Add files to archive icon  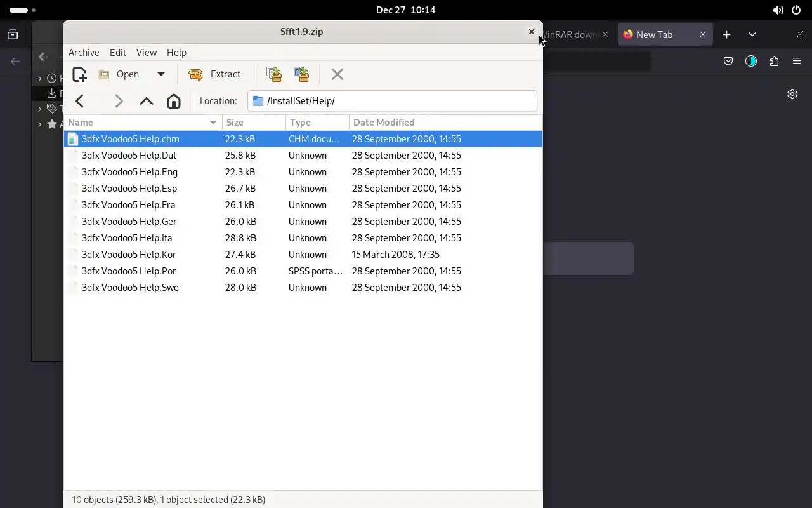tap(274, 74)
